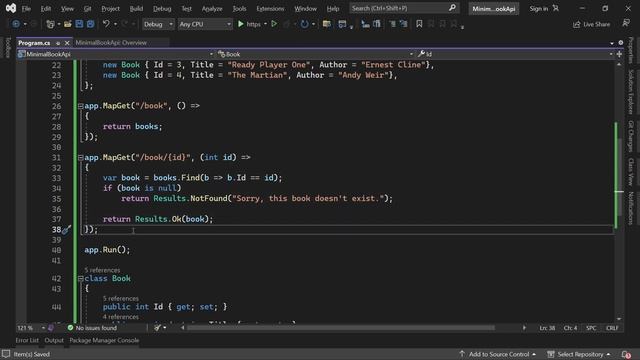Click the 5 references CodeLens above class Book
640x360 pixels.
pos(102,270)
